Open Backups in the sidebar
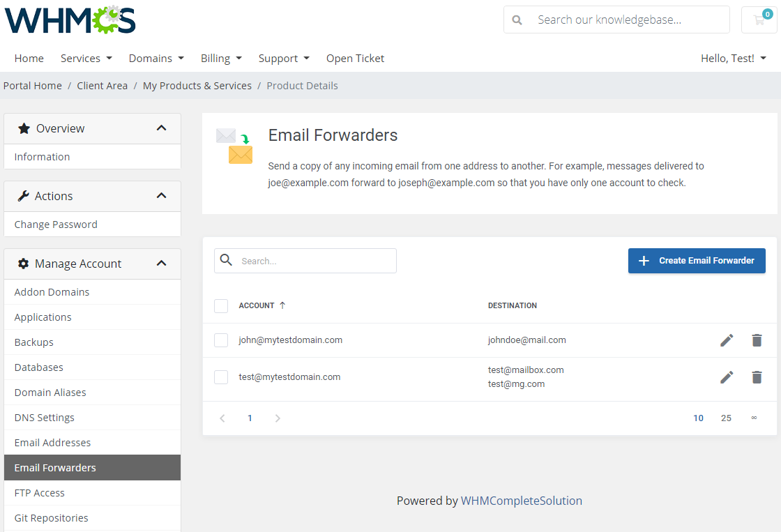The image size is (781, 532). pos(92,342)
